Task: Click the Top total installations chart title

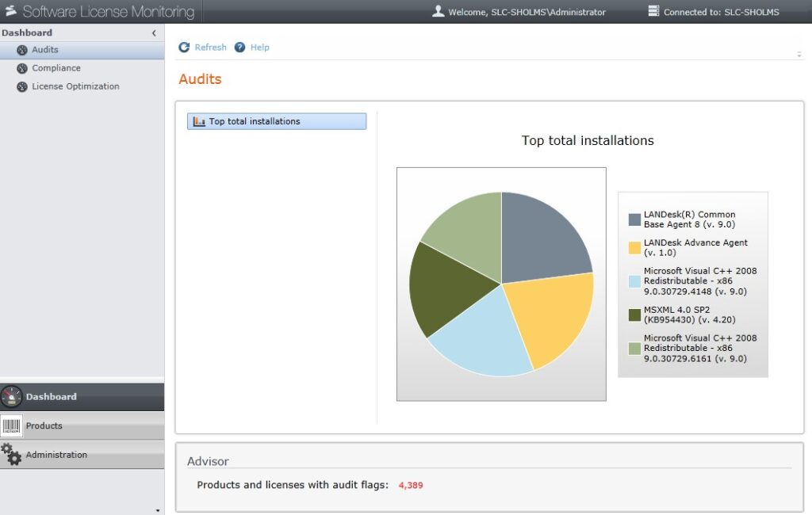Action: tap(588, 141)
